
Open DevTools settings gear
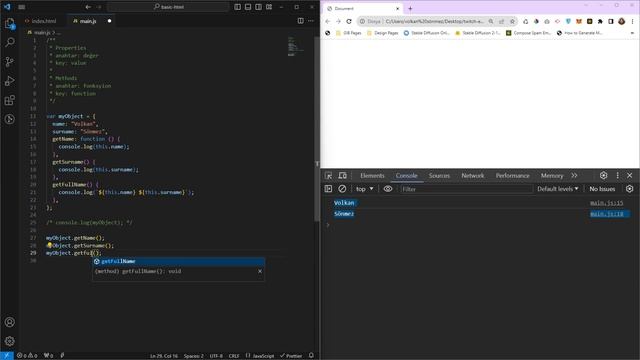[603, 176]
